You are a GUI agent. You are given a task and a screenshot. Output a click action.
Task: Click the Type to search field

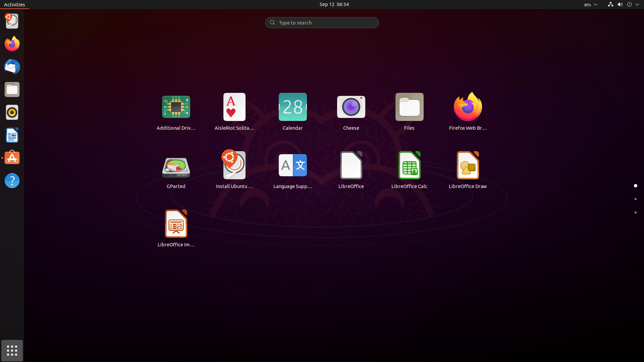[322, 22]
